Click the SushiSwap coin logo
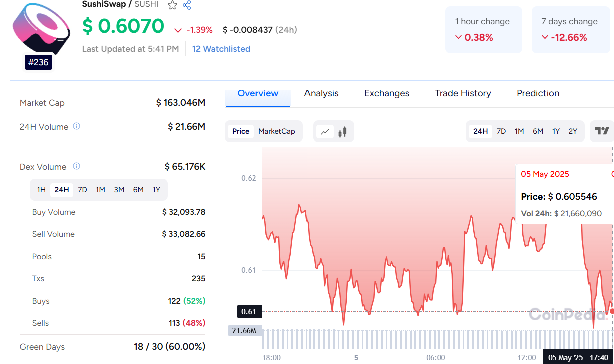Image resolution: width=614 pixels, height=364 pixels. 40,30
